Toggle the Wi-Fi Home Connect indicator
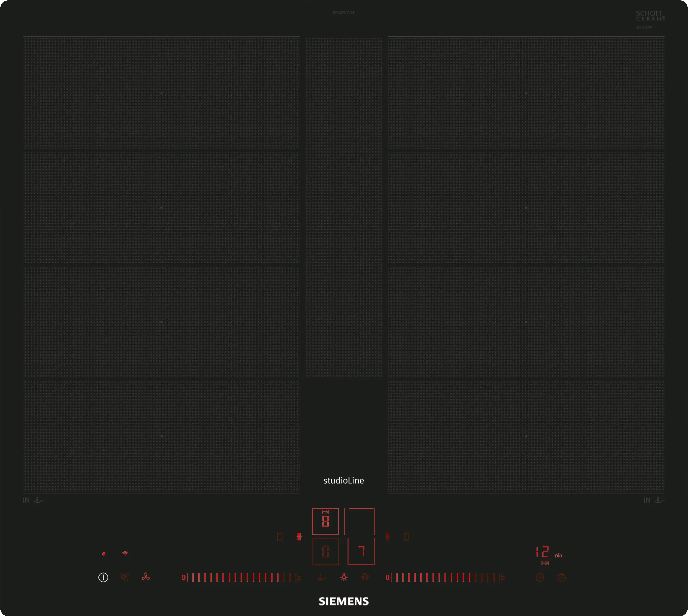The width and height of the screenshot is (688, 616). pyautogui.click(x=125, y=554)
